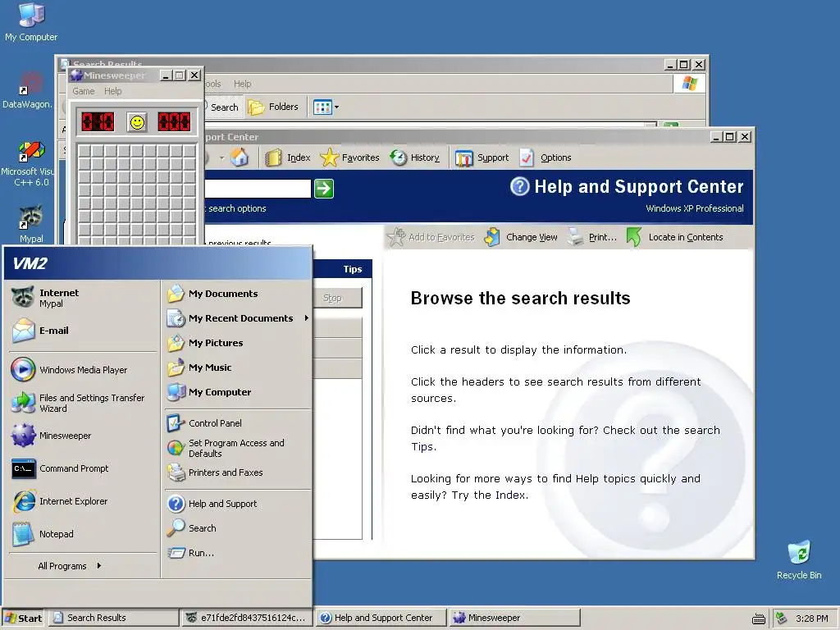
Task: Expand the All Programs list
Action: (70, 566)
